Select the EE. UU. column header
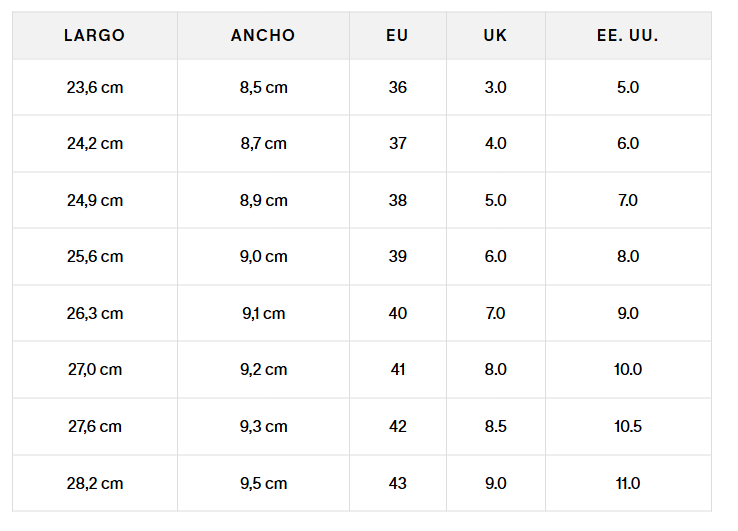 627,35
